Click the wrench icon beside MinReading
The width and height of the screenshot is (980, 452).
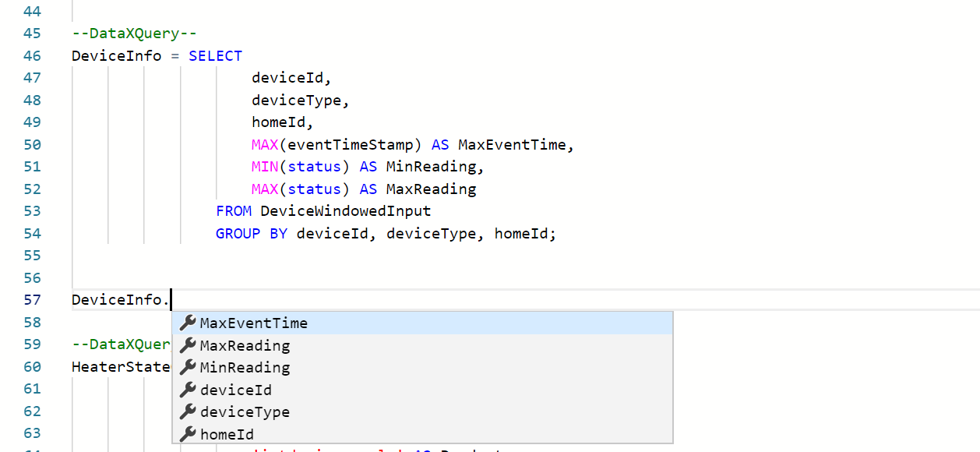pos(187,367)
